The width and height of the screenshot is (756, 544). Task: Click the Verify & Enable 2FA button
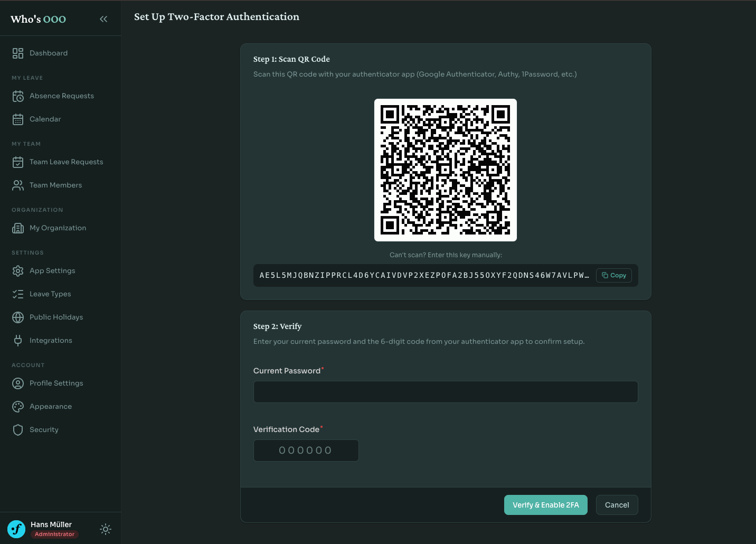tap(546, 505)
